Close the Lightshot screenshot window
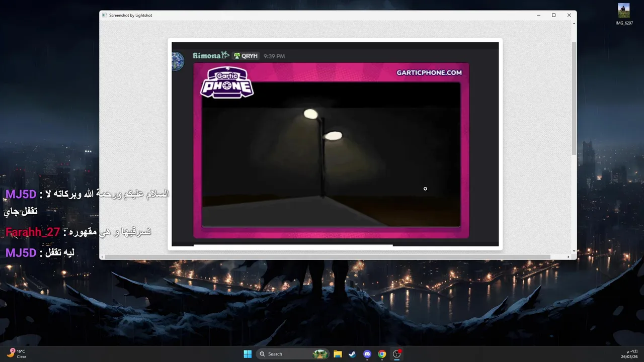Viewport: 644px width, 362px height. click(569, 15)
